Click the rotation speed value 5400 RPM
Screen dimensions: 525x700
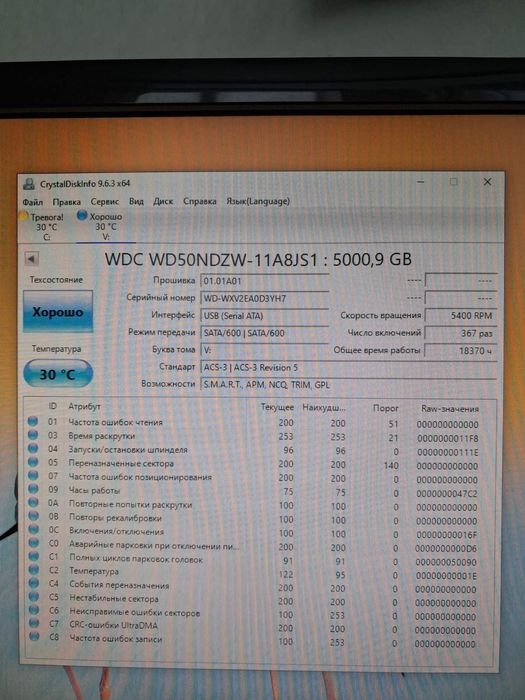pos(461,316)
